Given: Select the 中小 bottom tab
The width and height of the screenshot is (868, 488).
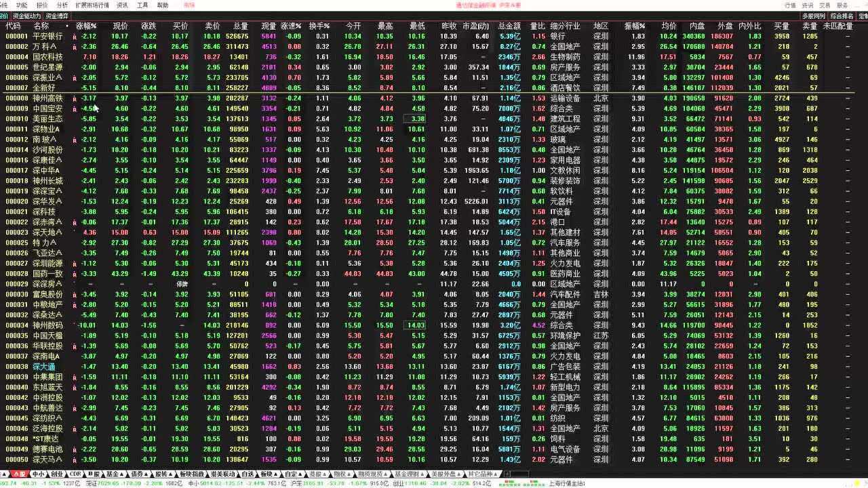Looking at the screenshot, I should click(x=38, y=474).
